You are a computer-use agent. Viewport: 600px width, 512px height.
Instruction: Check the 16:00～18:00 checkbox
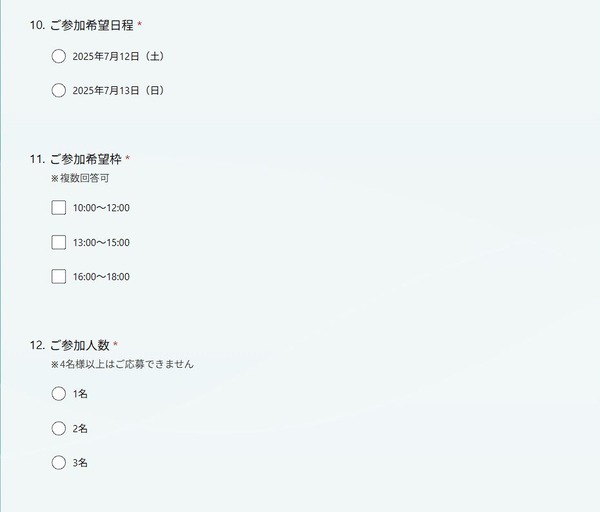[x=59, y=276]
